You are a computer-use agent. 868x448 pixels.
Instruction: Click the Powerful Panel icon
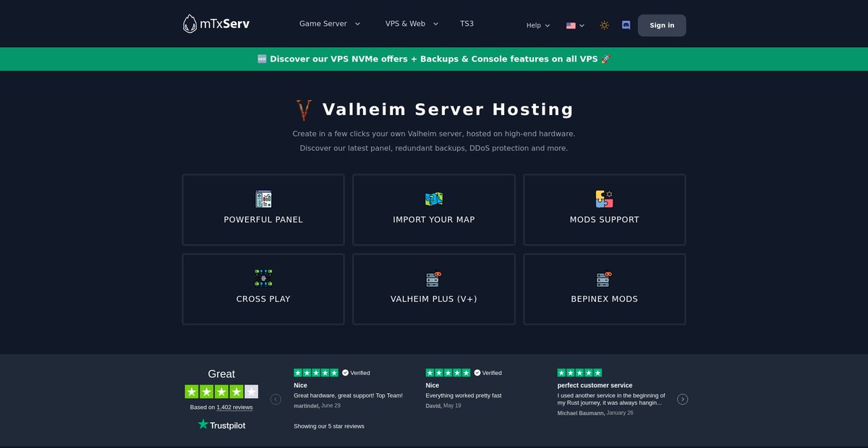[263, 199]
